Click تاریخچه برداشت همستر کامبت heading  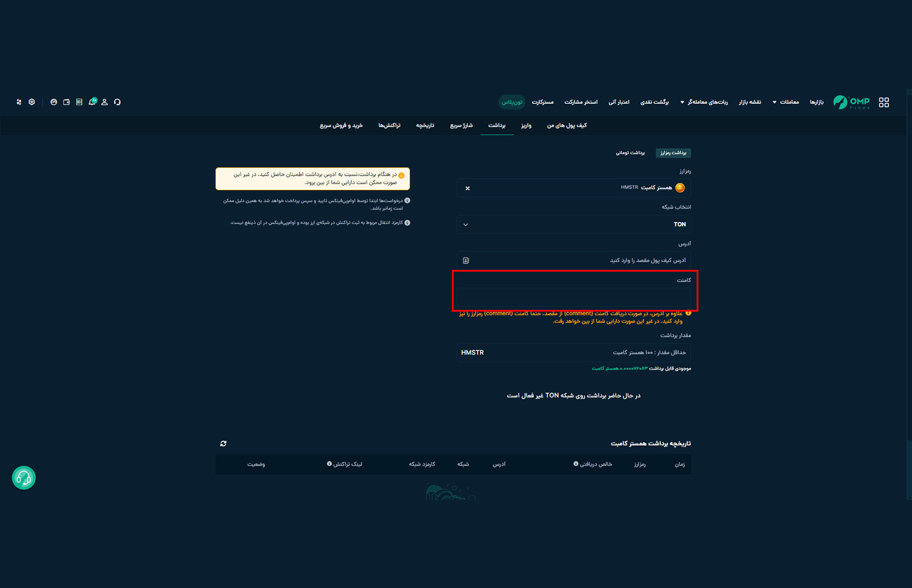(x=651, y=443)
